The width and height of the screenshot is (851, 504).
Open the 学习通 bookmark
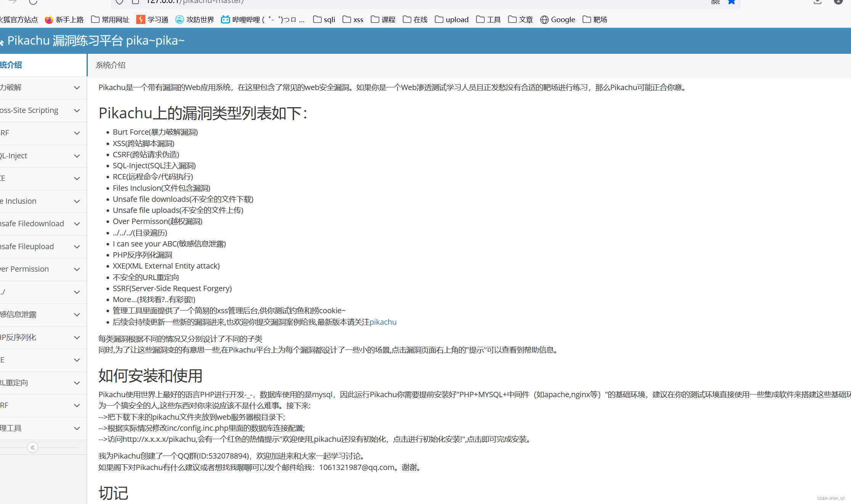point(152,19)
